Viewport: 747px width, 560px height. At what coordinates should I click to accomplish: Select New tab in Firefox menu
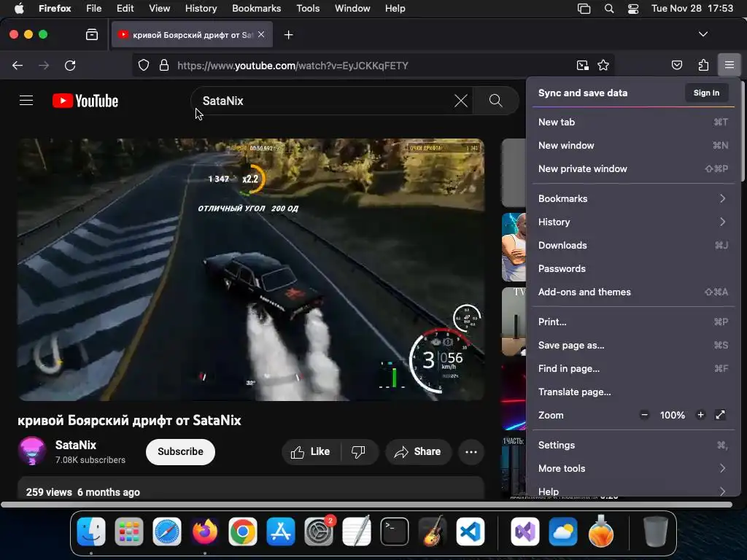[633, 122]
